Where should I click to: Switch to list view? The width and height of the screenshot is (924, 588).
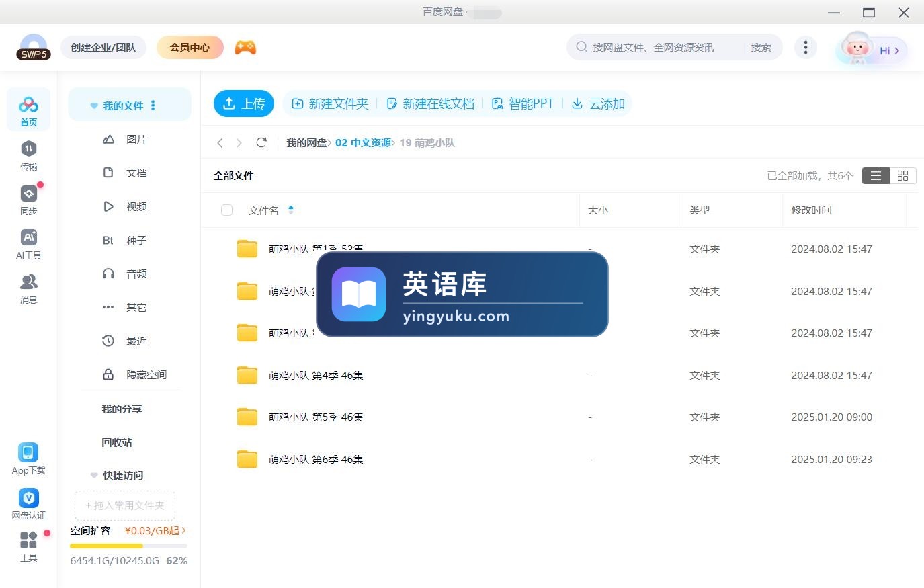point(876,175)
